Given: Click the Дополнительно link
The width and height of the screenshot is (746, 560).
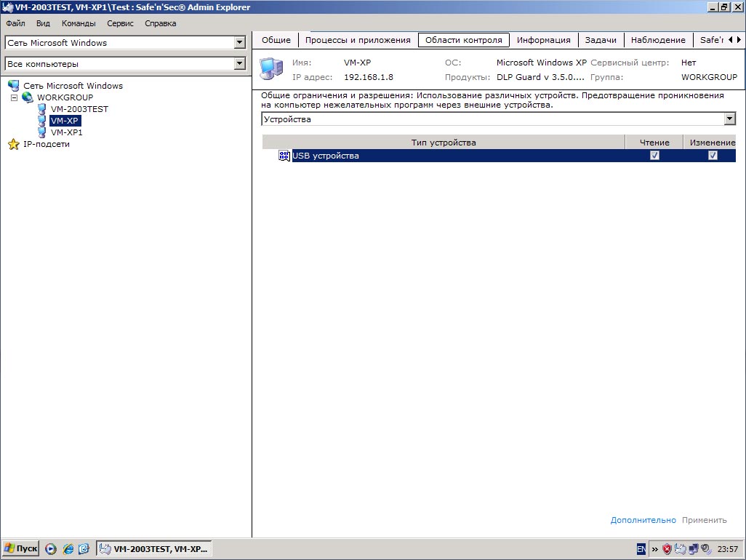Looking at the screenshot, I should pyautogui.click(x=643, y=520).
